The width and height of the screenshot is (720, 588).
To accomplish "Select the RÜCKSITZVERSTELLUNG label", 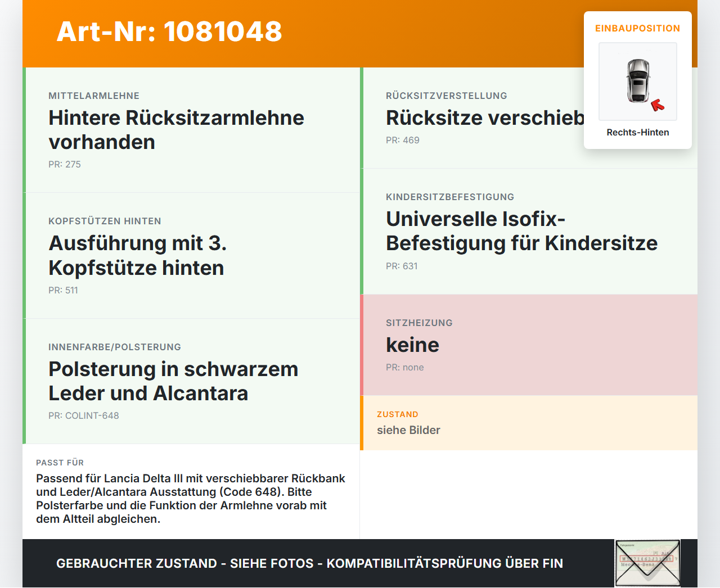I will tap(447, 96).
